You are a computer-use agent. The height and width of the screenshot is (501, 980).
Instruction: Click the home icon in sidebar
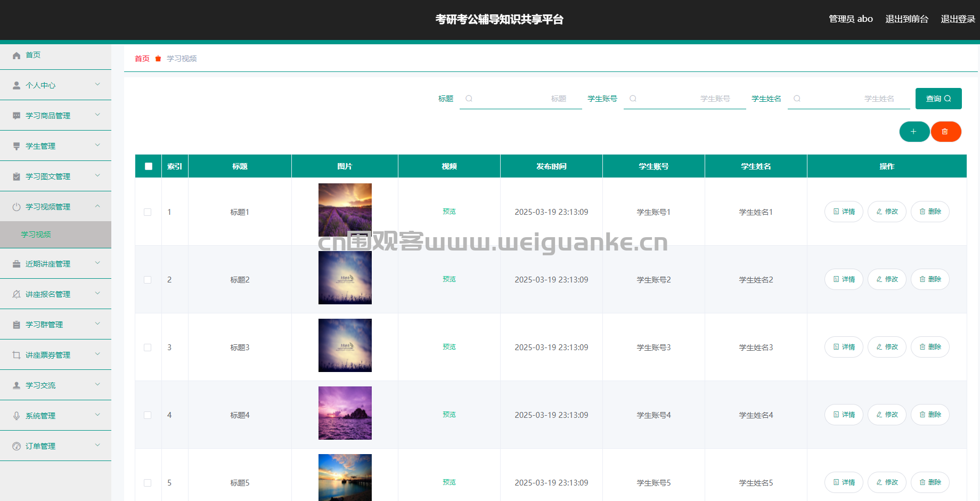[x=17, y=55]
